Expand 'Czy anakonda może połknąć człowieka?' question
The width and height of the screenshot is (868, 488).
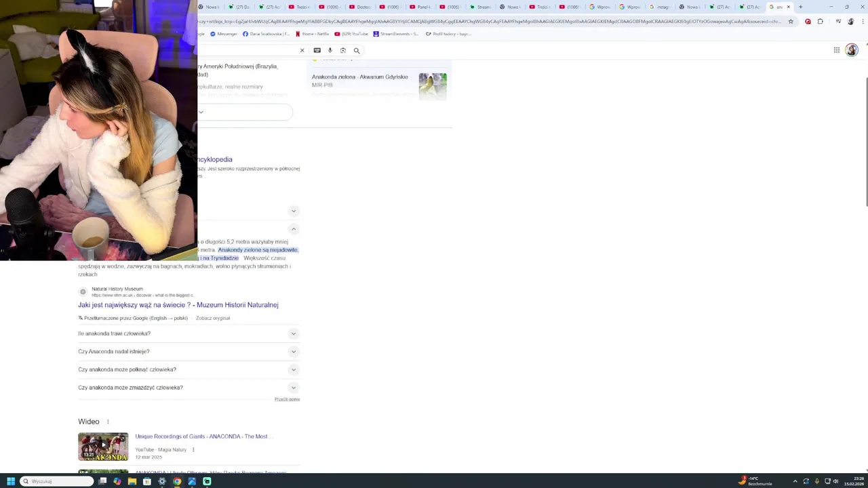pos(189,369)
